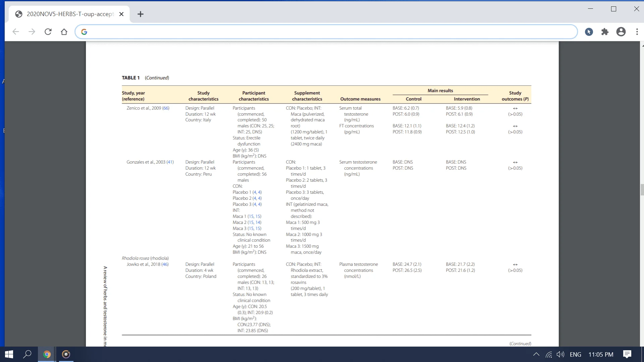
Task: Click the browser forward navigation arrow
Action: 32,32
